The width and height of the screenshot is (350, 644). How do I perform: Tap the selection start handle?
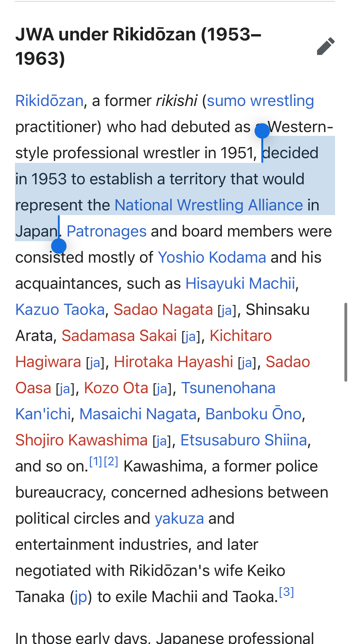click(x=262, y=131)
